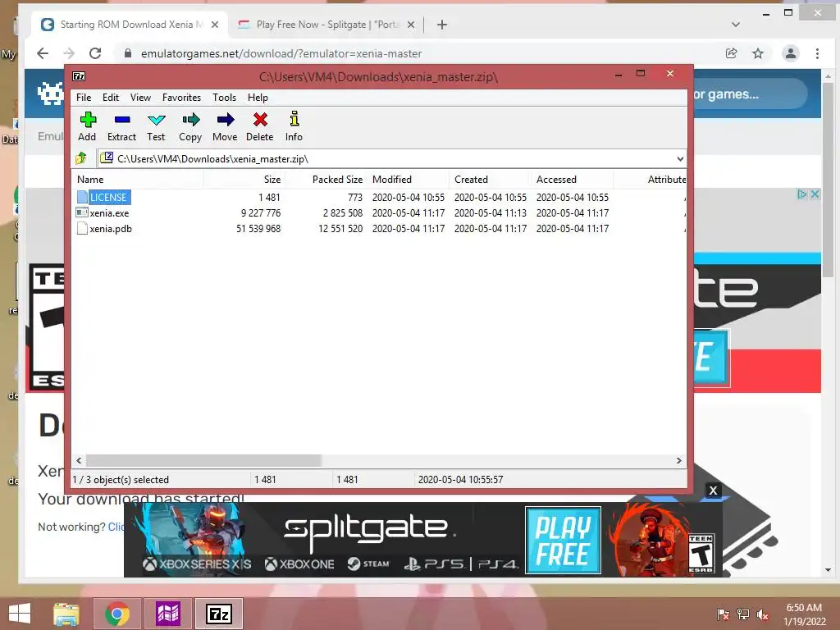This screenshot has height=630, width=840.
Task: Click the Extract toolbar button
Action: 121,126
